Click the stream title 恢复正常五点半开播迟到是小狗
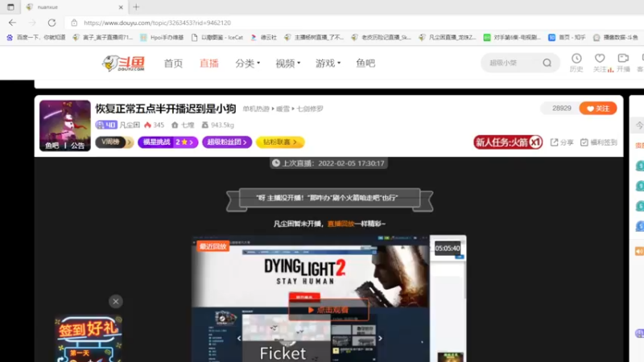Screen dimensions: 644x362 (166, 109)
